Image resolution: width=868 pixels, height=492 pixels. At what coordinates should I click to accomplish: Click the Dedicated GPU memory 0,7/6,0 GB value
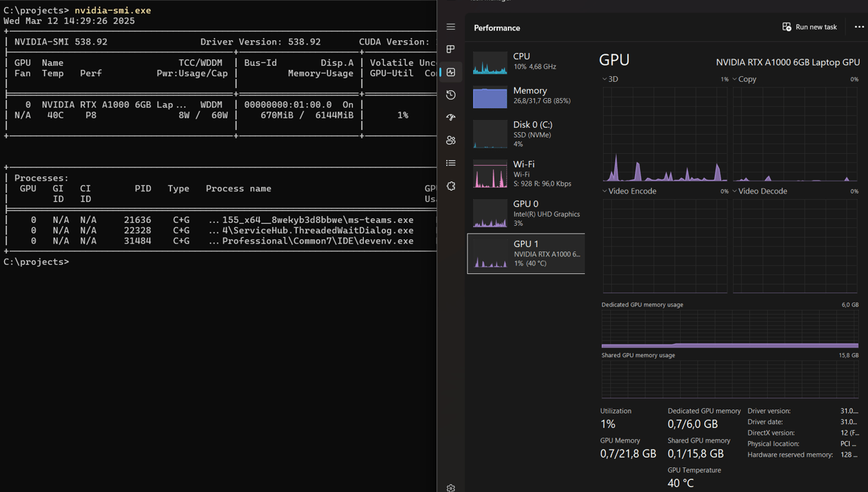click(692, 424)
